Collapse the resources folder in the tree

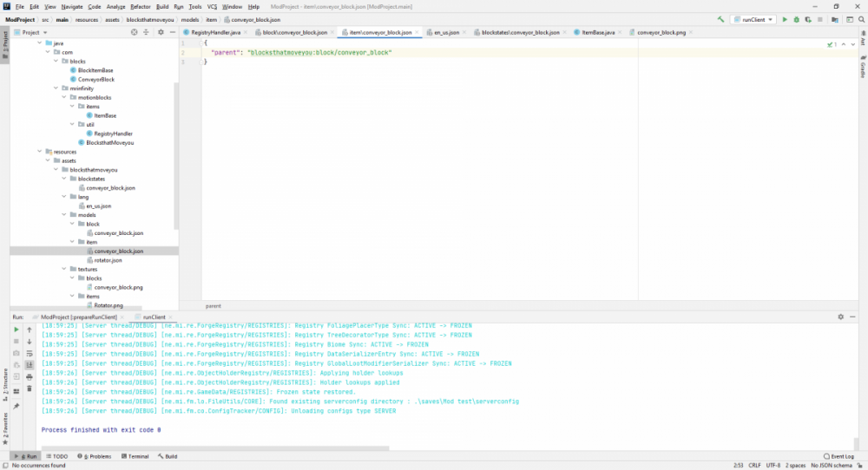pyautogui.click(x=40, y=152)
